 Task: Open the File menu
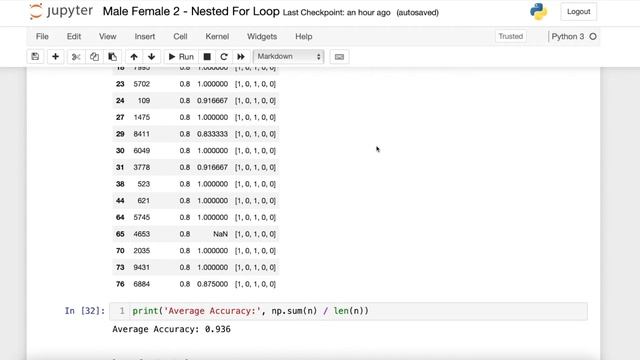click(x=42, y=36)
